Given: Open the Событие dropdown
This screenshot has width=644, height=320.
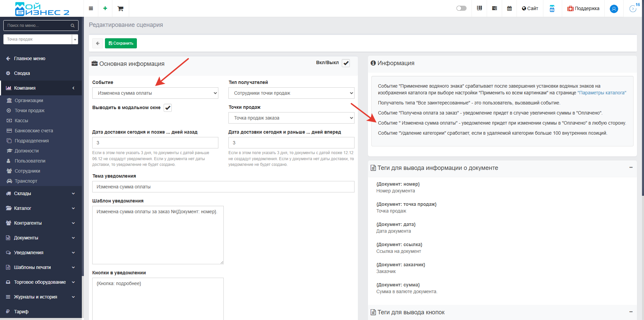Looking at the screenshot, I should [155, 93].
